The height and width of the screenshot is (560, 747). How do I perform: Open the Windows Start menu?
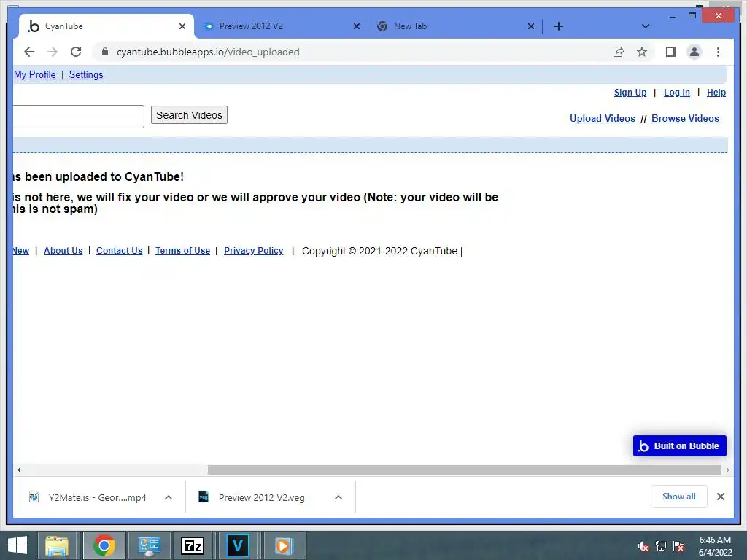click(x=18, y=545)
